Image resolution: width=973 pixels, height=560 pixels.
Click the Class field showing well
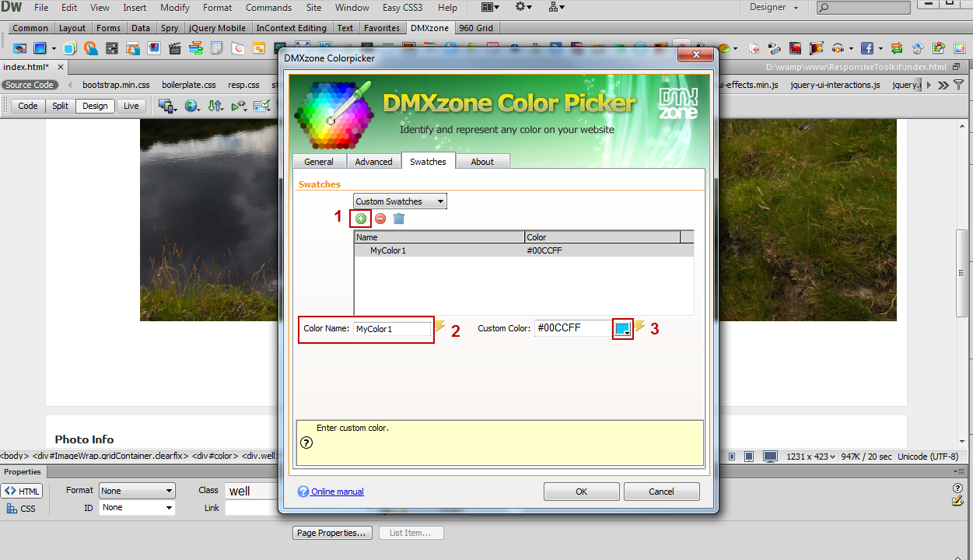click(252, 491)
